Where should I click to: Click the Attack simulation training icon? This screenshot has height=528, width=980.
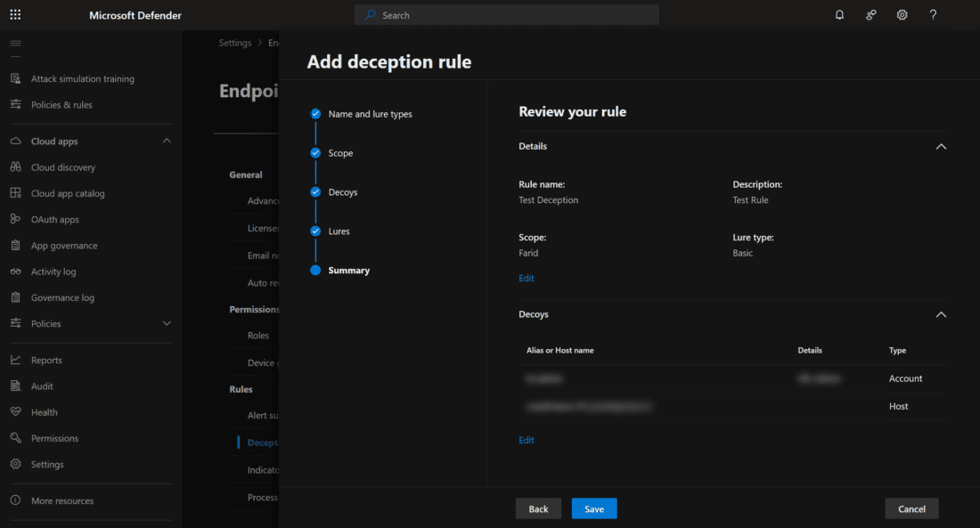pyautogui.click(x=16, y=78)
